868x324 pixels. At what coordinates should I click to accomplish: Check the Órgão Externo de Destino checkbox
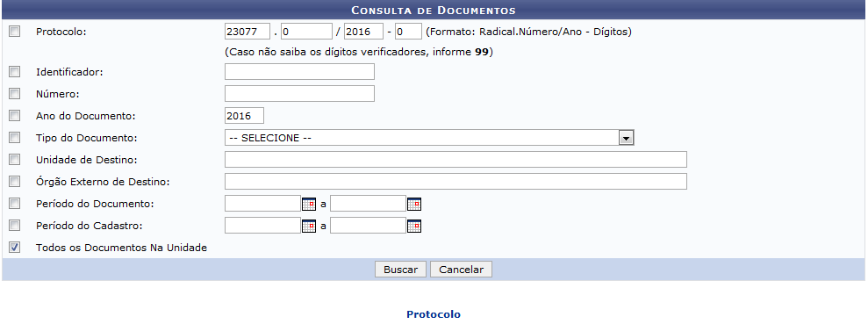click(x=14, y=182)
